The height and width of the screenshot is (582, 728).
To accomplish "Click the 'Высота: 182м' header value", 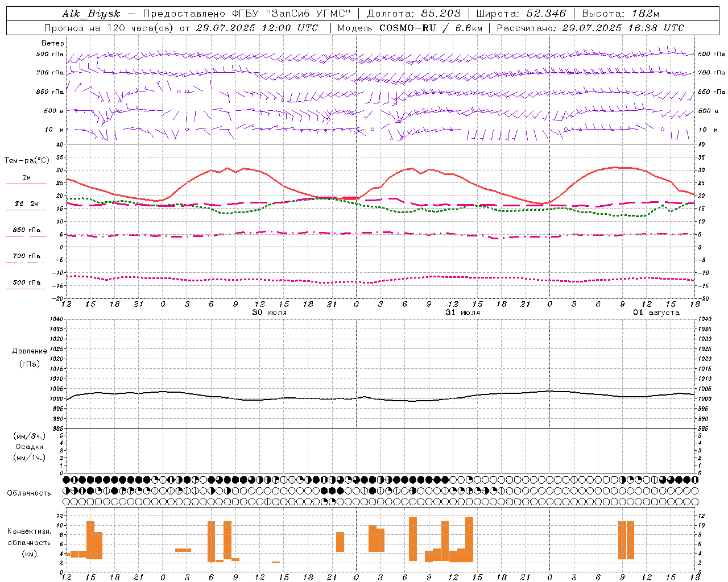I will pos(621,14).
